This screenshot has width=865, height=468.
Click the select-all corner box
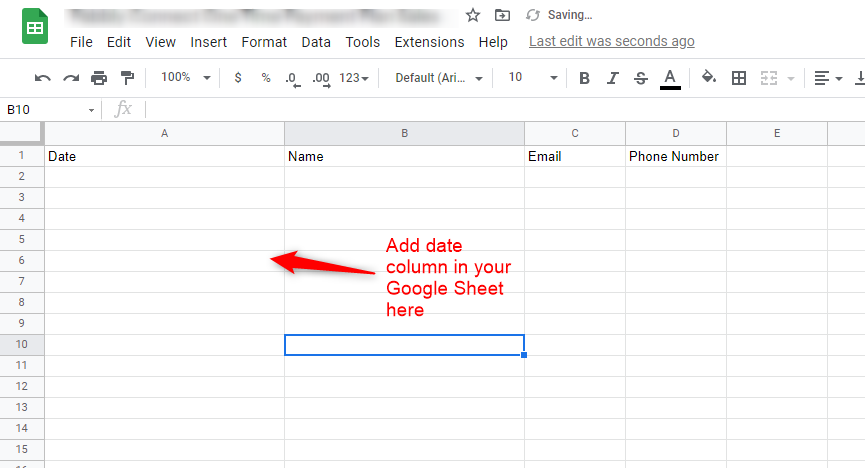[x=21, y=133]
